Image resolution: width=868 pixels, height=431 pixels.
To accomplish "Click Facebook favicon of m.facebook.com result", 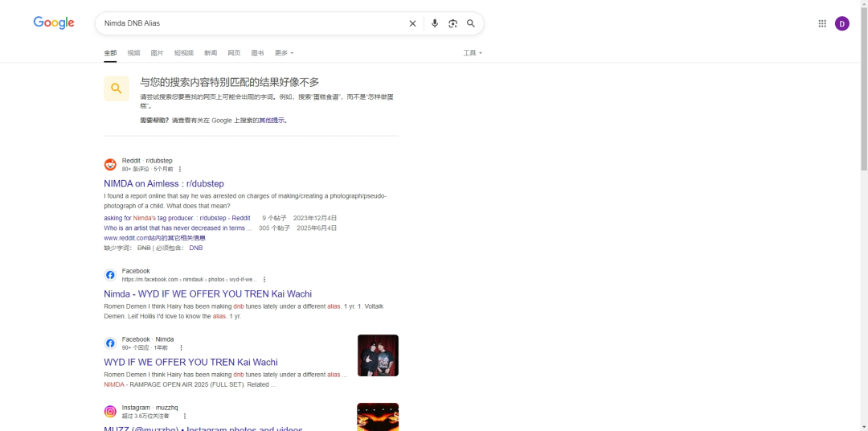I will point(110,275).
